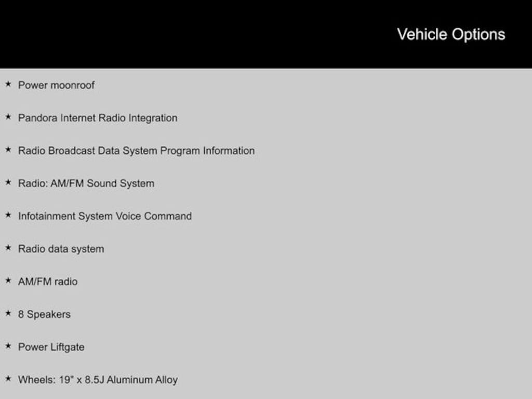Click star icon before Infotainment System Voice Command
The width and height of the screenshot is (532, 399).
point(8,215)
